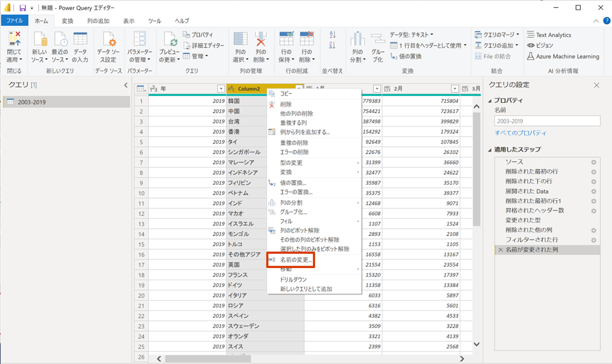Viewport: 612px width, 364px height.
Task: Sort descending with the Z-A icon
Action: point(332,45)
